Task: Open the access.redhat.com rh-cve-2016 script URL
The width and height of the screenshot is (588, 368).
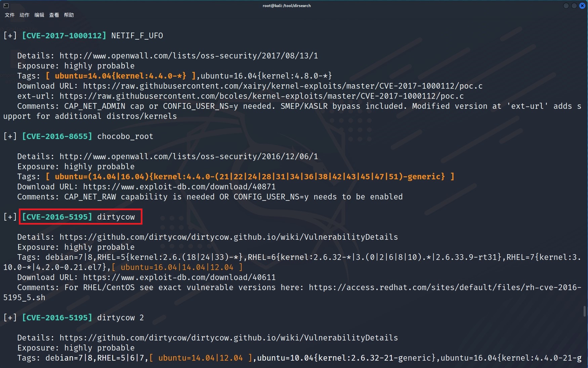Action: 445,287
